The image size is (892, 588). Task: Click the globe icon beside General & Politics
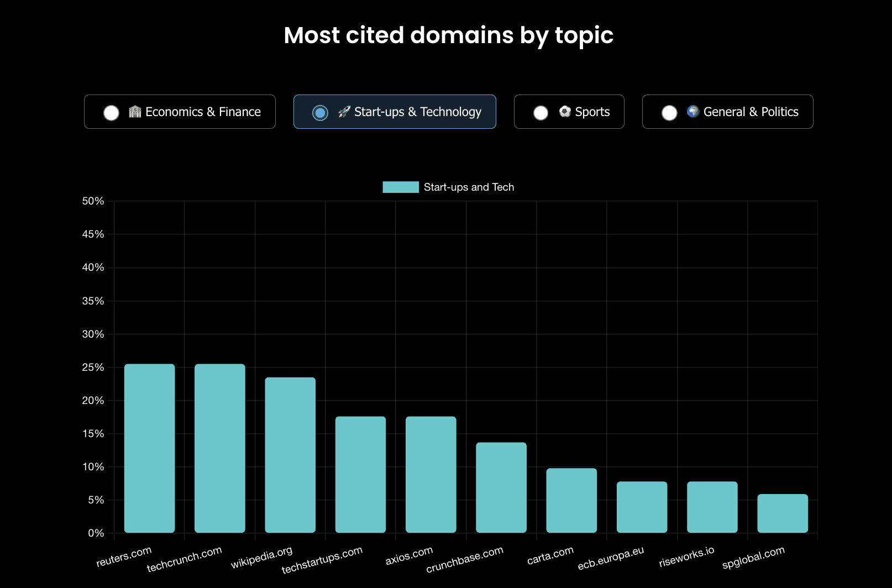tap(693, 112)
